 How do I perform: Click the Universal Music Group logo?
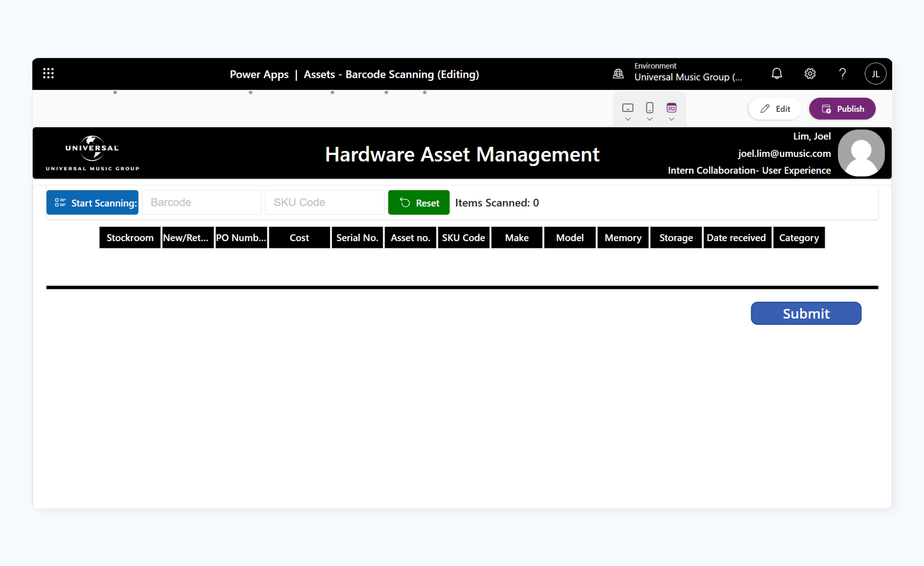pyautogui.click(x=92, y=153)
